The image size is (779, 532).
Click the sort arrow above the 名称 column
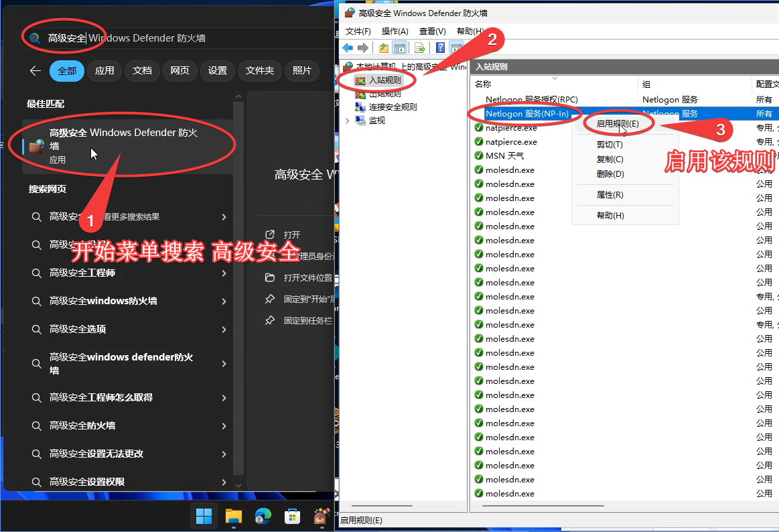tap(555, 78)
